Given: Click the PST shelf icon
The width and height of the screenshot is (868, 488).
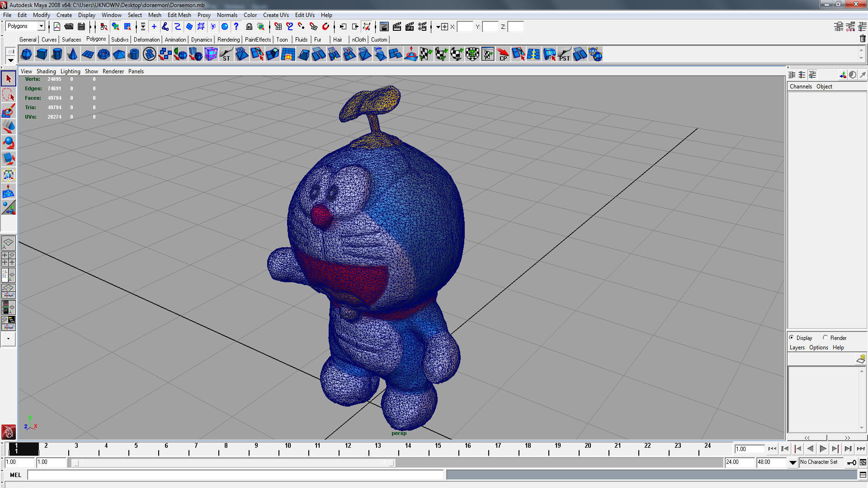Looking at the screenshot, I should [x=564, y=55].
